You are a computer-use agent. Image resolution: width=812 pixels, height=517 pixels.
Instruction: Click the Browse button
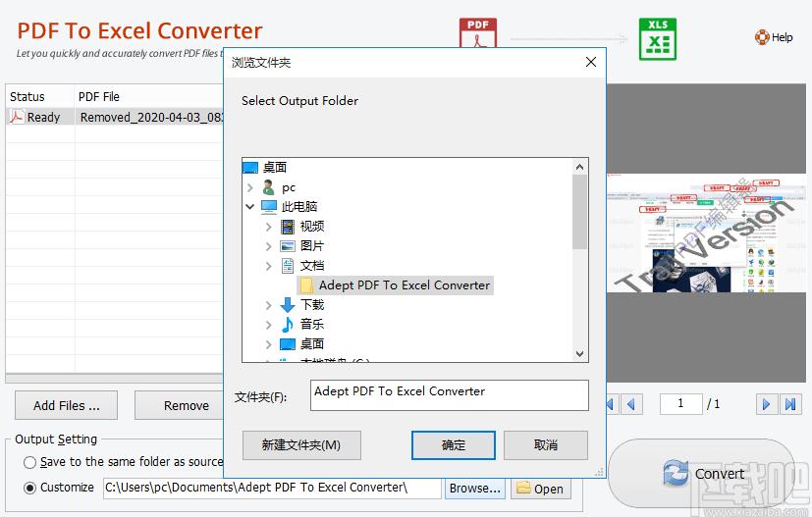pos(475,488)
